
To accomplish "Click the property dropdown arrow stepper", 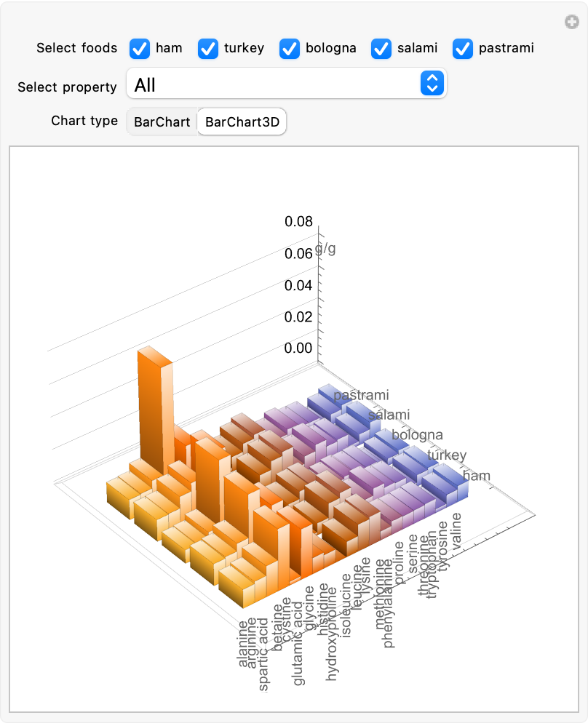I will 432,84.
